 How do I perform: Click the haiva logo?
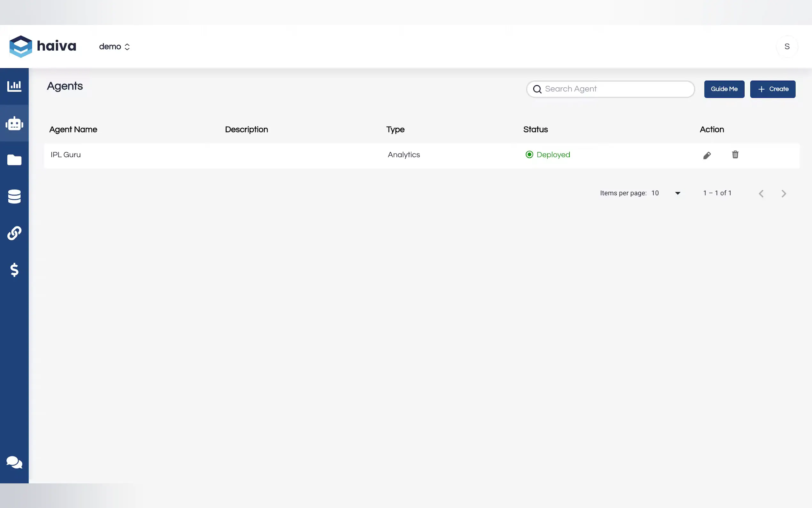pyautogui.click(x=43, y=46)
